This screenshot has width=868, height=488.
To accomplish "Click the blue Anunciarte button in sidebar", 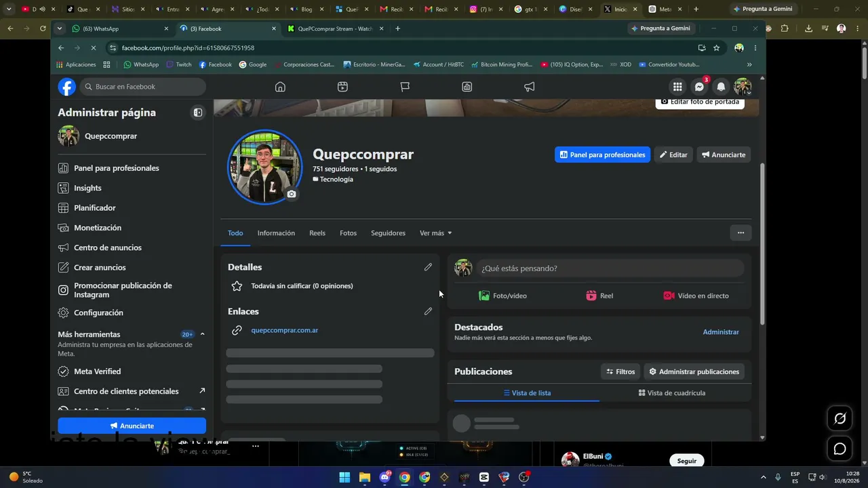I will click(x=132, y=426).
